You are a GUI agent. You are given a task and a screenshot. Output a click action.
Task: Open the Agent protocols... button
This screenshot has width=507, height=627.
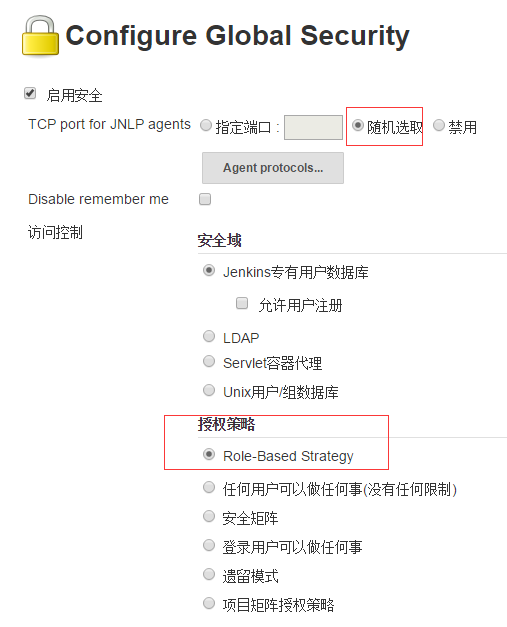tap(273, 168)
